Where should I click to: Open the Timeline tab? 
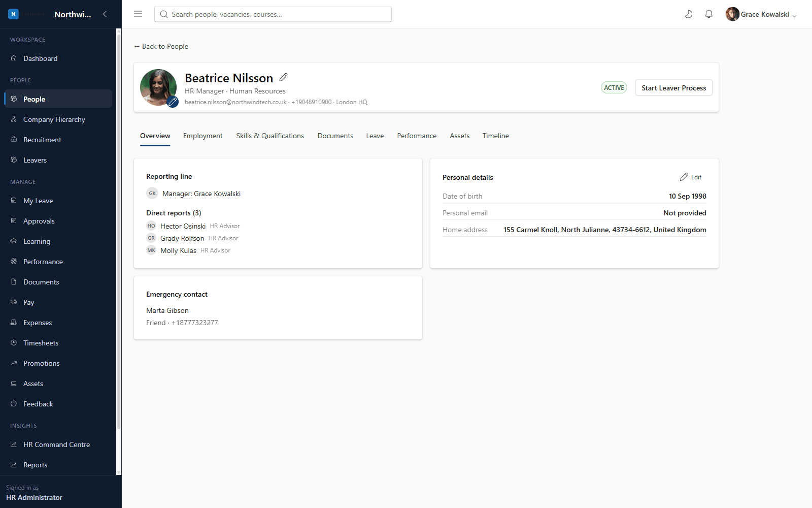tap(496, 136)
